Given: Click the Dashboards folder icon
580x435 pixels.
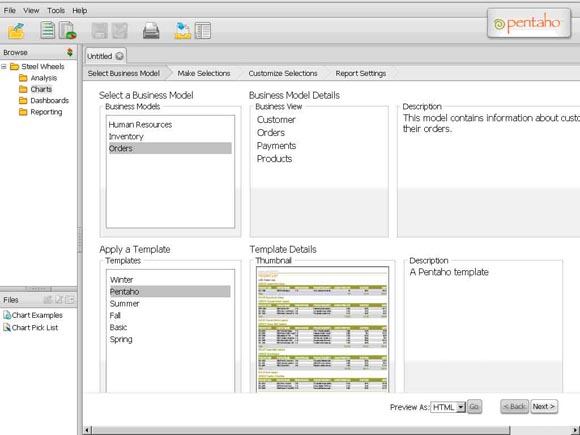Looking at the screenshot, I should (x=23, y=101).
